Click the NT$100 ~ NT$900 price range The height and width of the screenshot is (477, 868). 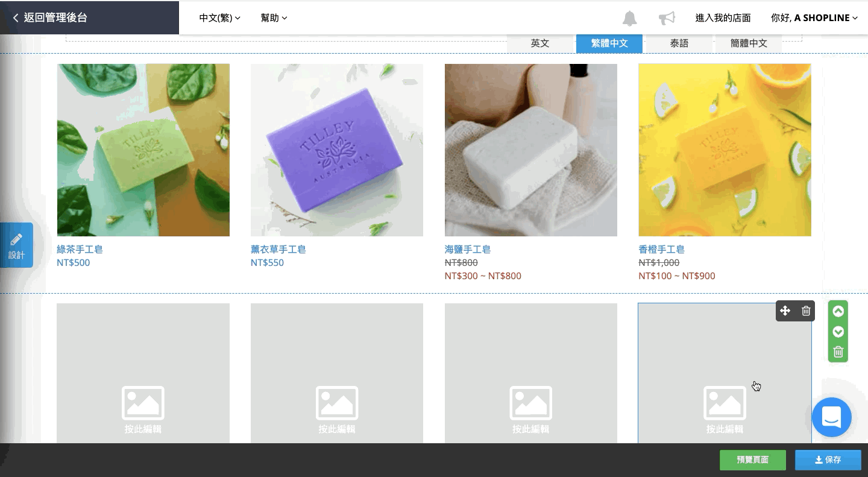(x=677, y=276)
